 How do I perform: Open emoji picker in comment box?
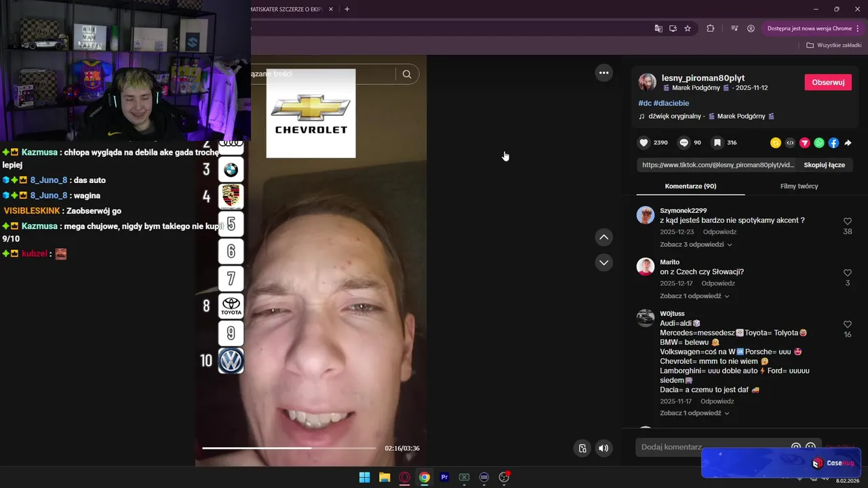pos(810,447)
